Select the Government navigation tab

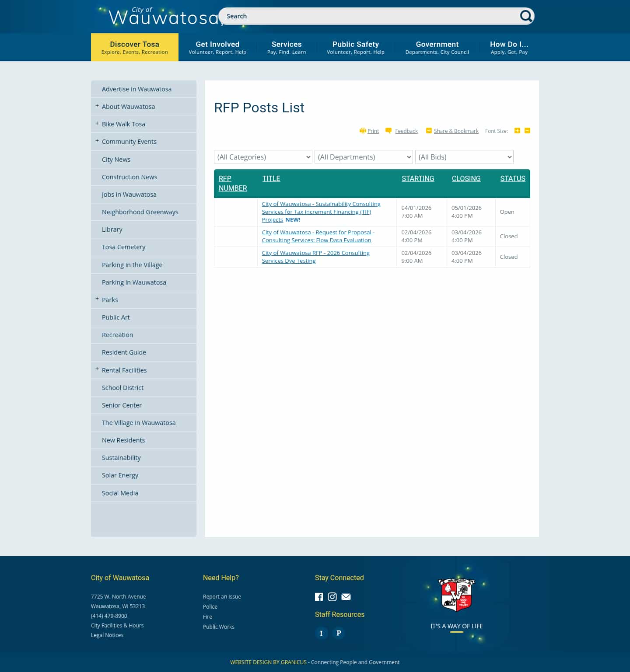click(x=437, y=47)
